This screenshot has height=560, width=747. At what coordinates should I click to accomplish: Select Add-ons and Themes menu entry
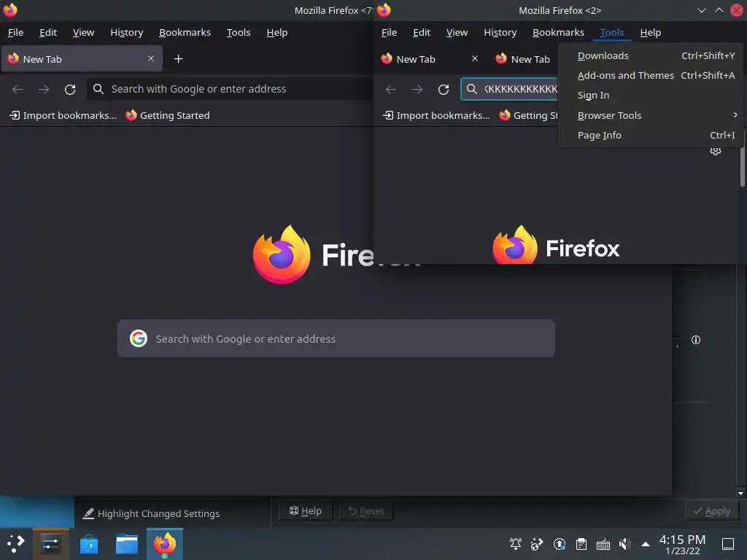[x=650, y=75]
